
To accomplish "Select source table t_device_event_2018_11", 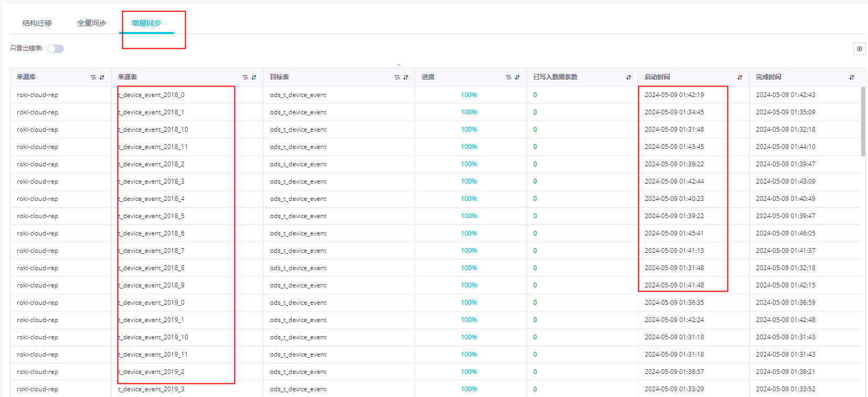I will (x=153, y=147).
